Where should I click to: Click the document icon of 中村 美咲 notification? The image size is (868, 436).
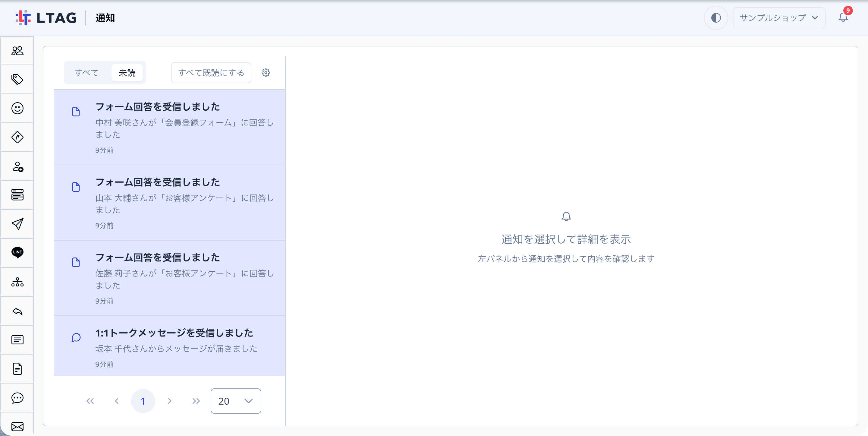(x=76, y=112)
